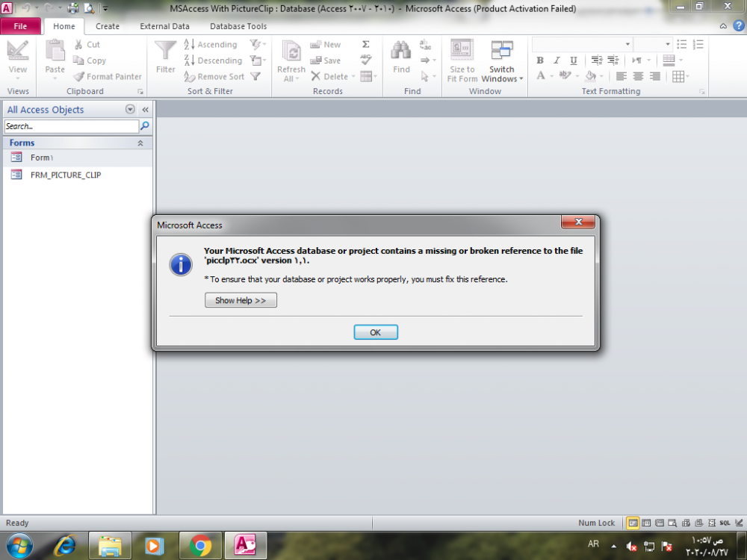
Task: Collapse the navigation pane shutter bar
Action: pos(146,110)
